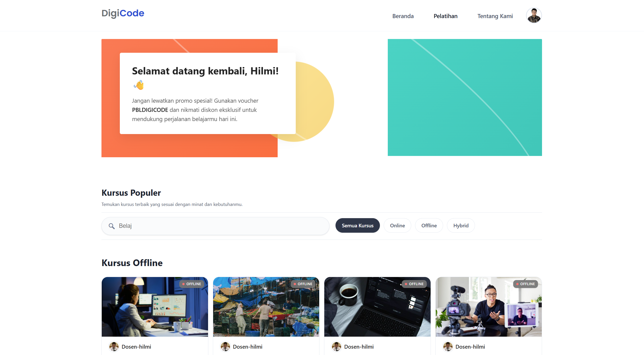Click the Dosen-hilmi name on the first course
Viewport: 644px width, 355px height.
pyautogui.click(x=136, y=347)
